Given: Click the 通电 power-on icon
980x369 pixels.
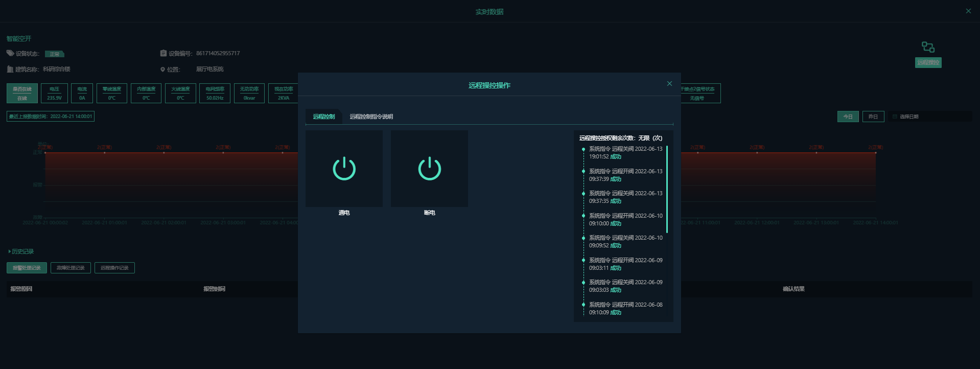Looking at the screenshot, I should [344, 168].
